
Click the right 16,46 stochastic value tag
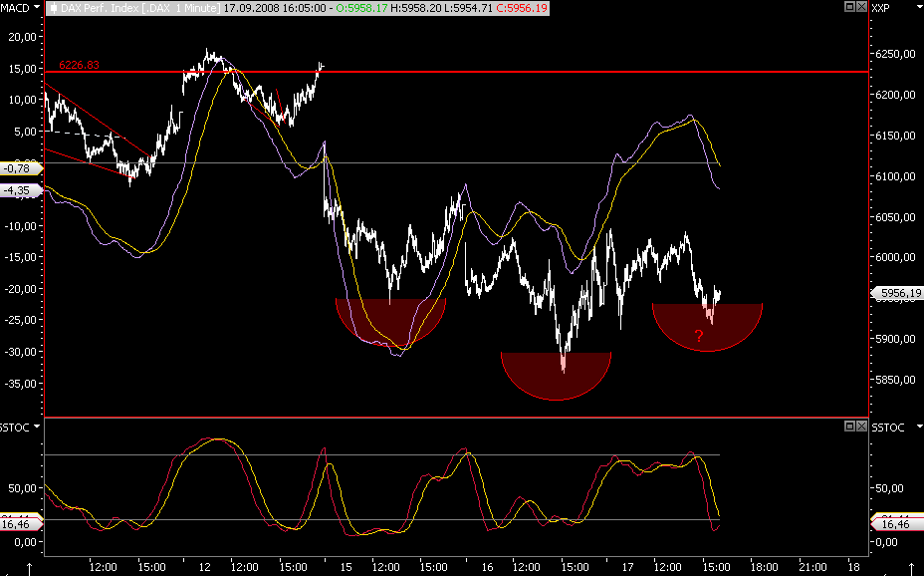896,523
